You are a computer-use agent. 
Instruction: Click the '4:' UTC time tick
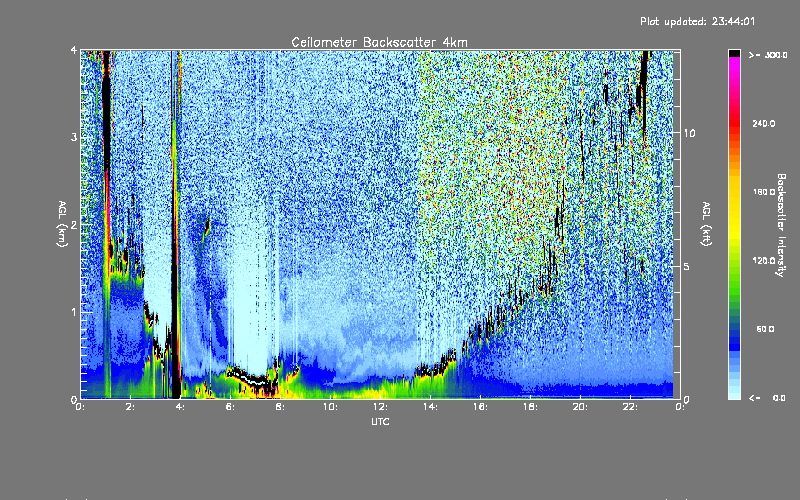pos(181,407)
